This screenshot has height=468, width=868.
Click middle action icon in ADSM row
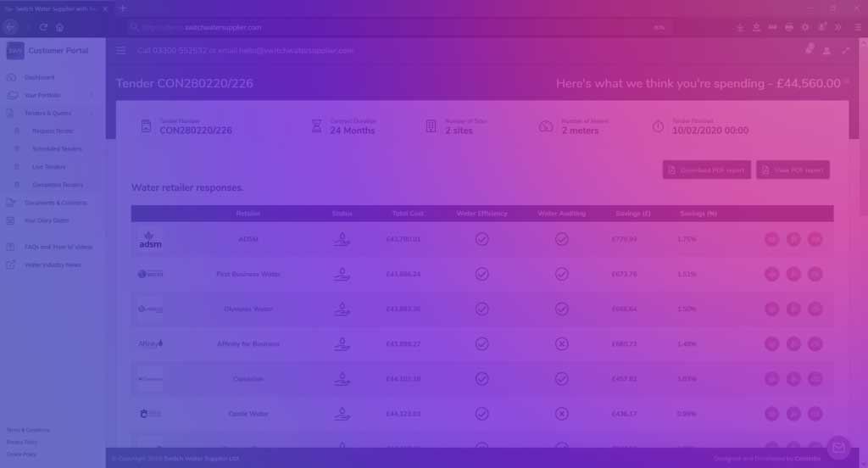793,239
